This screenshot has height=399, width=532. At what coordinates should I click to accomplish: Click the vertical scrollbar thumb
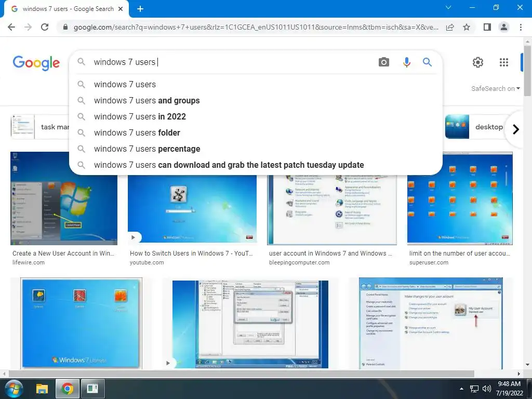click(x=527, y=71)
